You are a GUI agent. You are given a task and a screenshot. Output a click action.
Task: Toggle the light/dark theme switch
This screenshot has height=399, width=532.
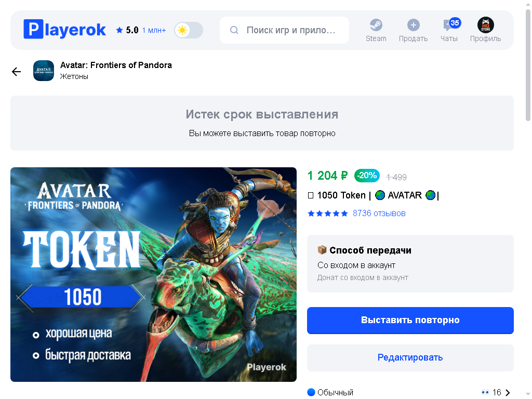189,30
